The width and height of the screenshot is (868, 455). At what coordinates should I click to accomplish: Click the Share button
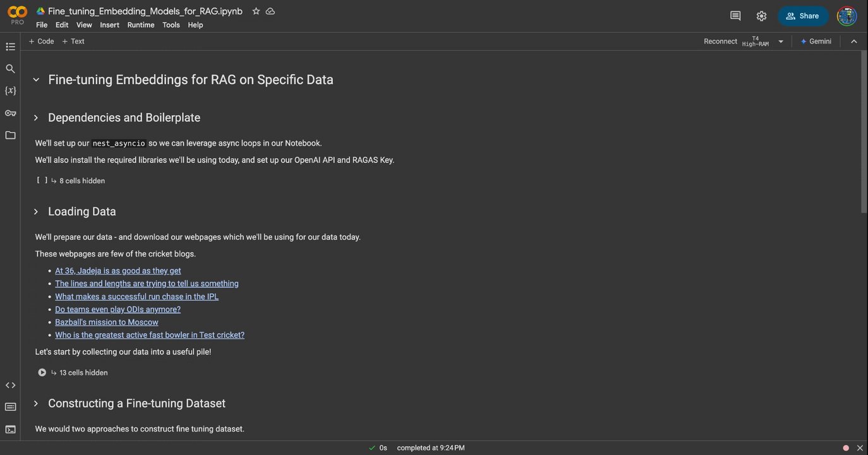click(802, 16)
